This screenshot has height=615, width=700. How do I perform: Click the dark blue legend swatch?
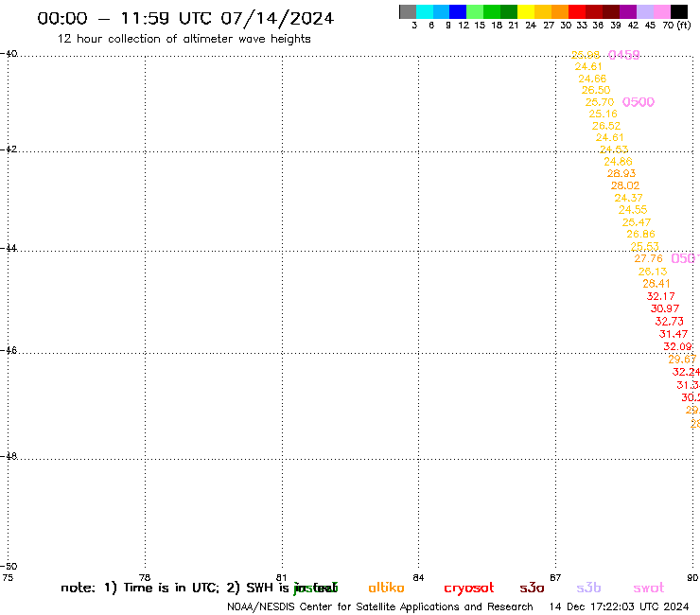point(458,11)
